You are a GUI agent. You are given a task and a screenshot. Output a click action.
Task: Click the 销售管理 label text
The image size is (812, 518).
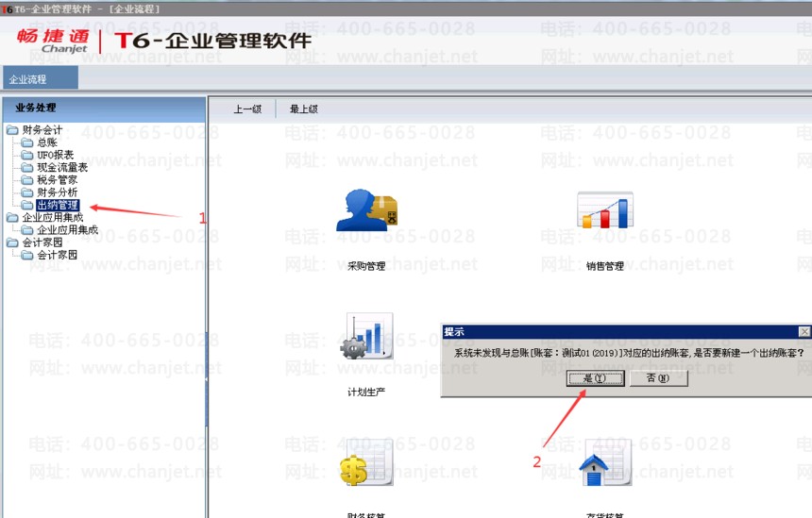coord(605,266)
